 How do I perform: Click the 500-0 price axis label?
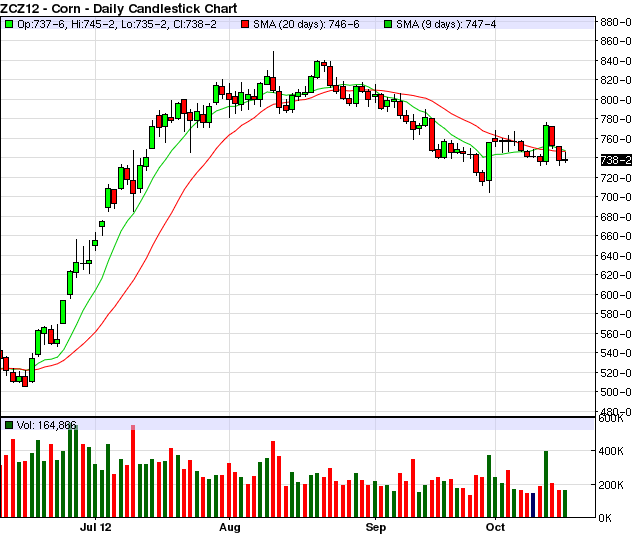[616, 392]
